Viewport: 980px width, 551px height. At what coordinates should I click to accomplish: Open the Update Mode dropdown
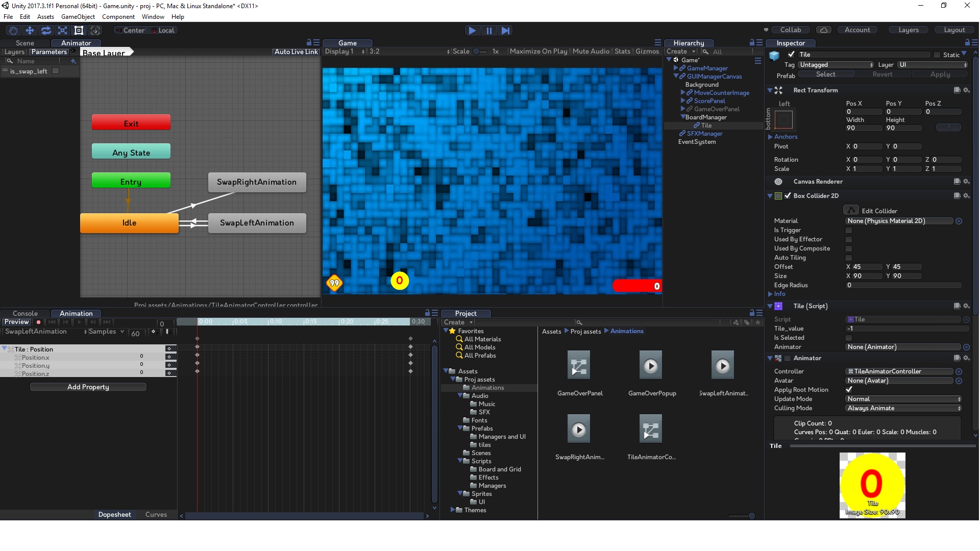click(902, 399)
